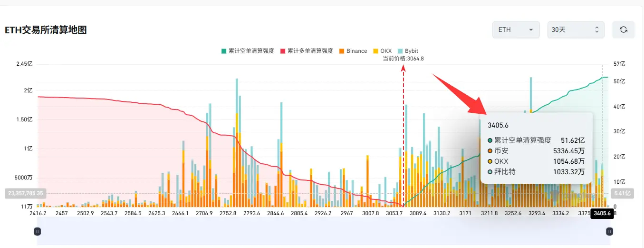Click the 3089.4 x-axis label
This screenshot has width=644, height=248.
click(418, 213)
